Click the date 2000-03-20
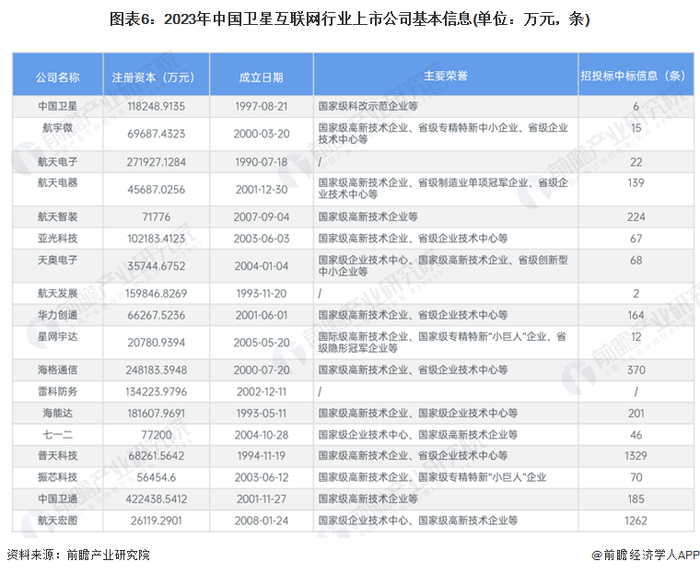 point(261,133)
